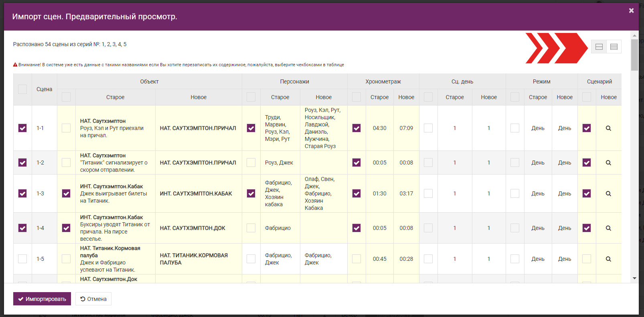Toggle header checkbox for Хронометраж column
The height and width of the screenshot is (317, 644).
pyautogui.click(x=356, y=97)
